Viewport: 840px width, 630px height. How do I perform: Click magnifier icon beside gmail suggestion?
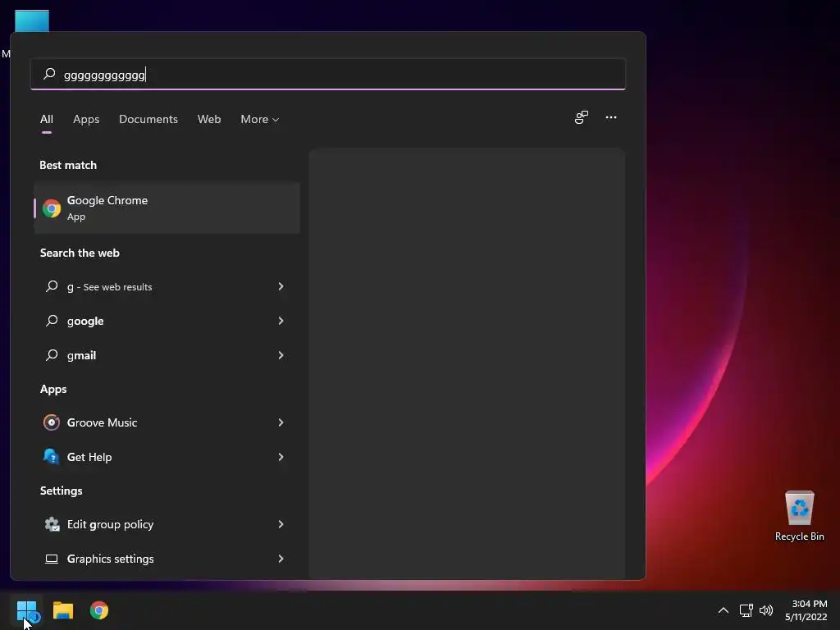pyautogui.click(x=52, y=355)
